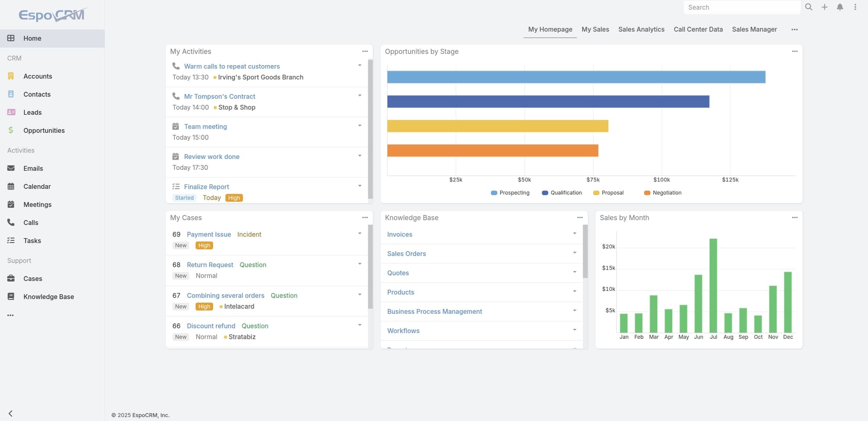Open the Business Process Management article
This screenshot has width=868, height=421.
point(434,312)
